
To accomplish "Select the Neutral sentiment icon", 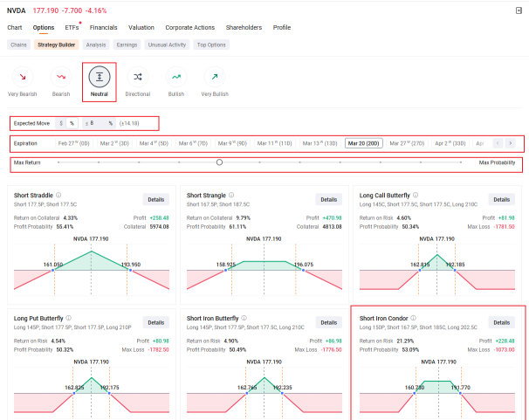I will (100, 77).
